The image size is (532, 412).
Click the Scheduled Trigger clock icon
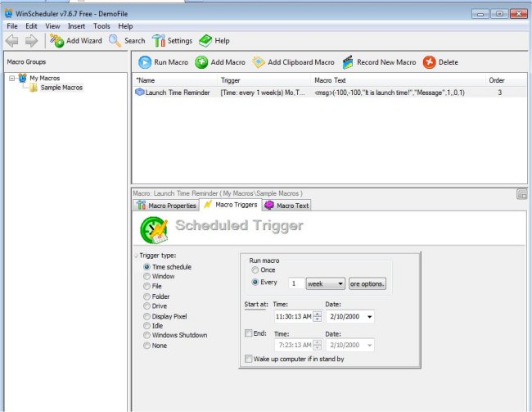point(154,230)
